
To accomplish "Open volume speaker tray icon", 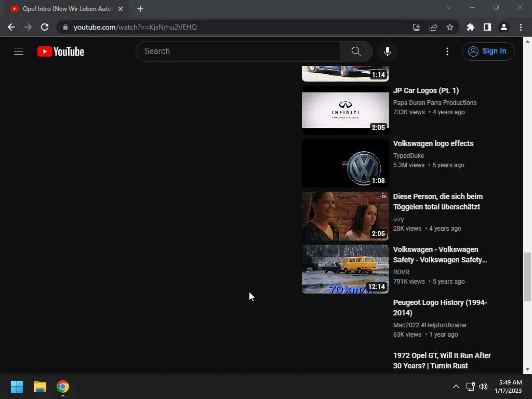I will click(x=483, y=387).
